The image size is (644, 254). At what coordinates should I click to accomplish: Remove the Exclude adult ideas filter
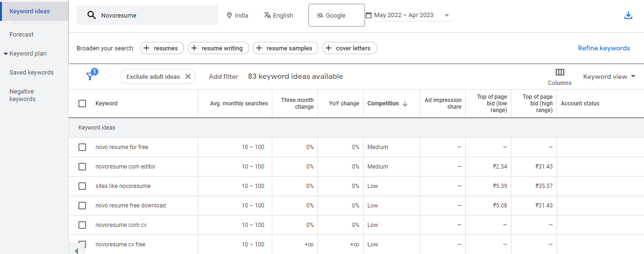click(188, 76)
